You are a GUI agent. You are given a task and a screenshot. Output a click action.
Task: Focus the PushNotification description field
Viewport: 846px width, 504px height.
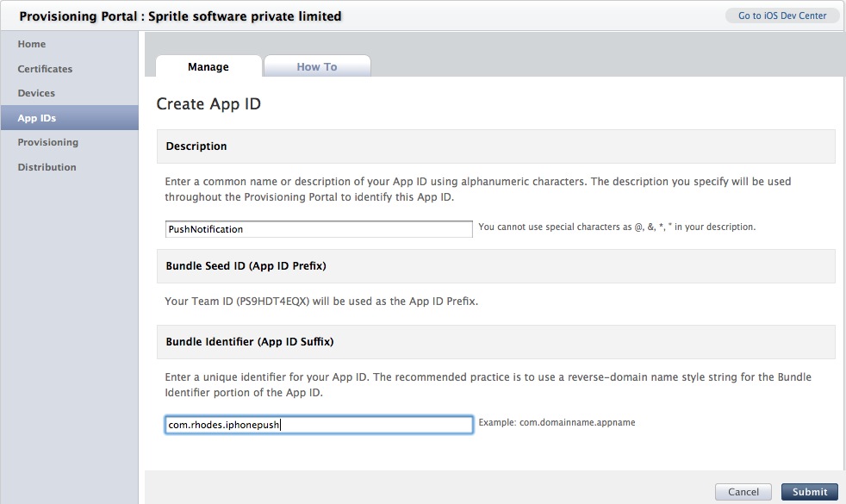tap(319, 229)
